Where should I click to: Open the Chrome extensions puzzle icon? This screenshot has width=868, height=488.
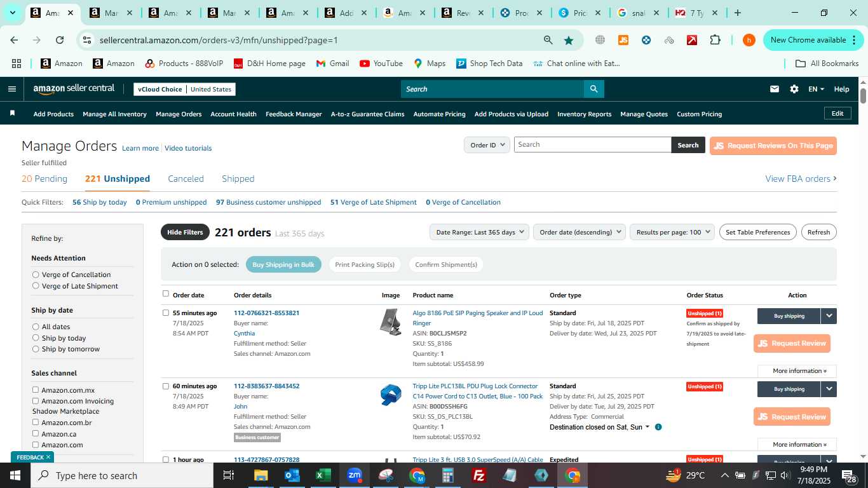click(x=715, y=40)
